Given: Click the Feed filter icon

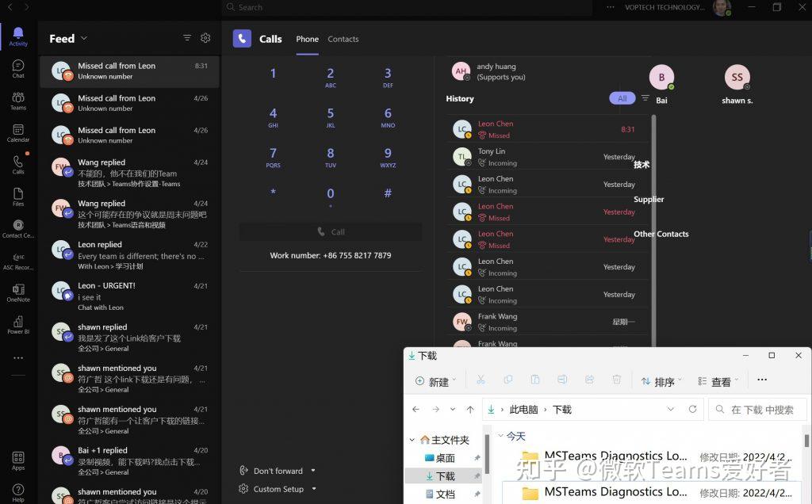Looking at the screenshot, I should 187,38.
